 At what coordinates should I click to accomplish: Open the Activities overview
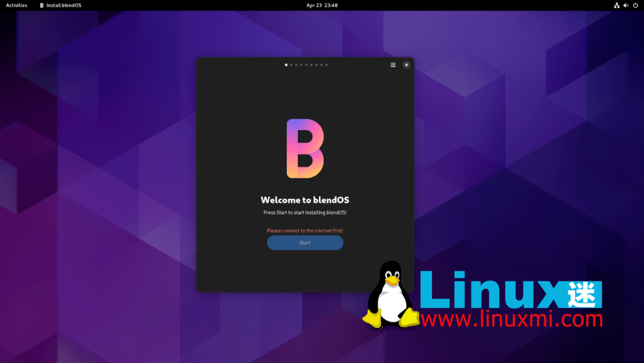tap(16, 5)
